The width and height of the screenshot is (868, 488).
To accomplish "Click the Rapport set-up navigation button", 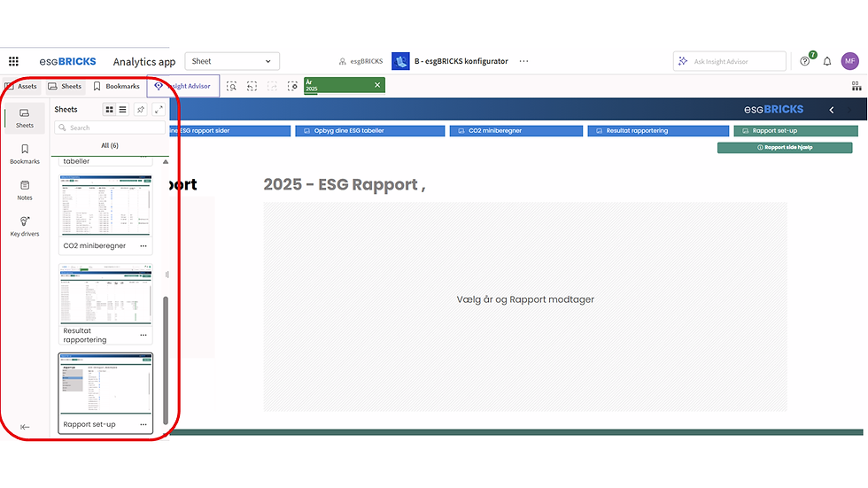I will [x=795, y=131].
